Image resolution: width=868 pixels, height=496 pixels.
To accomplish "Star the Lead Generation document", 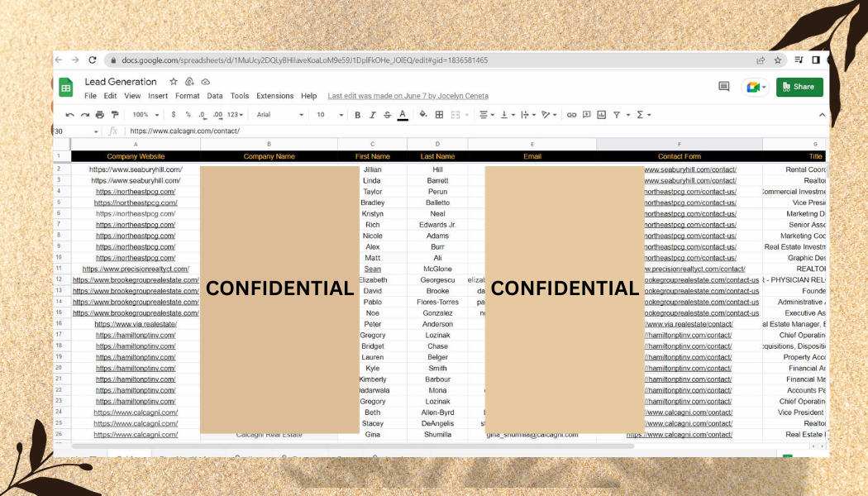I will click(x=174, y=81).
